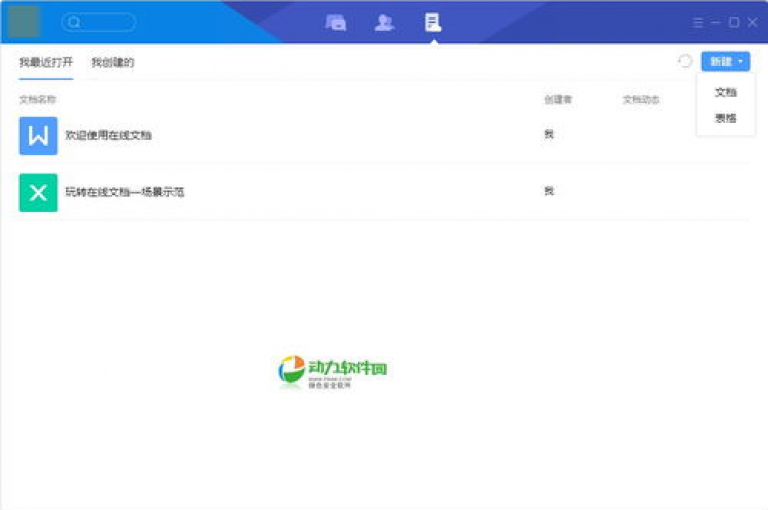Click creator 我 in 欢迎使用在线文档 row

click(549, 134)
